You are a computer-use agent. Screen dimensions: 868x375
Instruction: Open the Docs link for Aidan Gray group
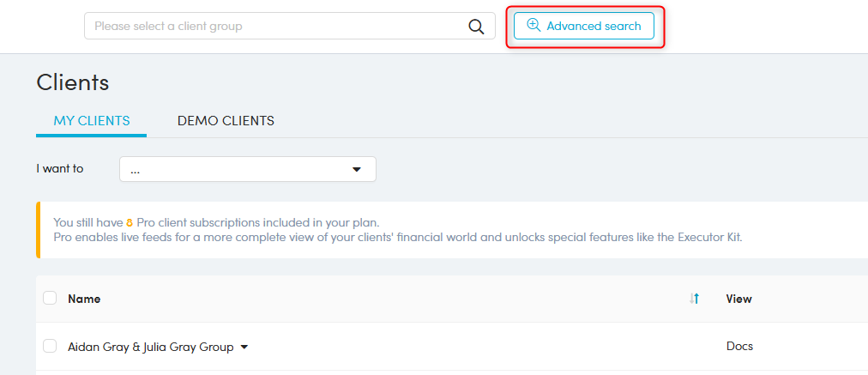pyautogui.click(x=739, y=347)
